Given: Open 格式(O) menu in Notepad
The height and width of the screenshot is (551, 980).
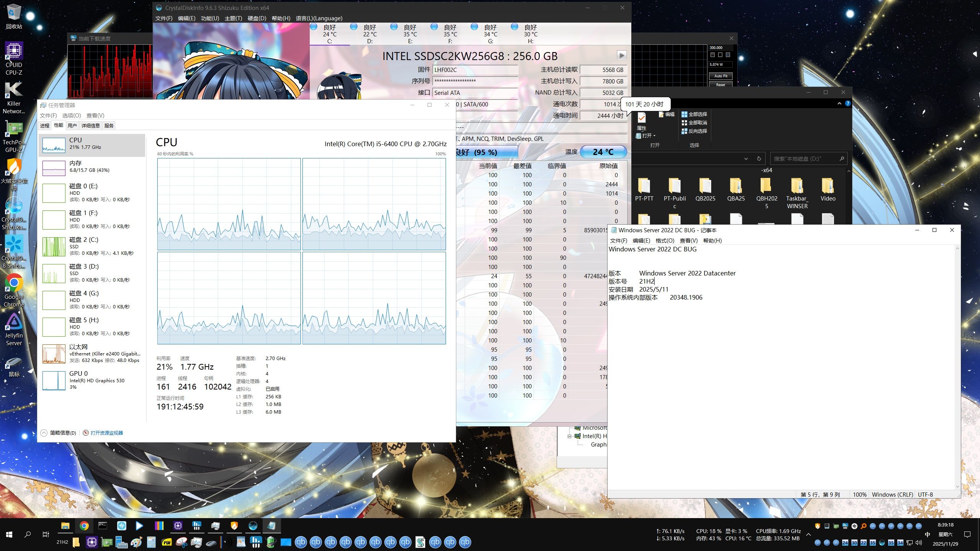Looking at the screenshot, I should (665, 241).
